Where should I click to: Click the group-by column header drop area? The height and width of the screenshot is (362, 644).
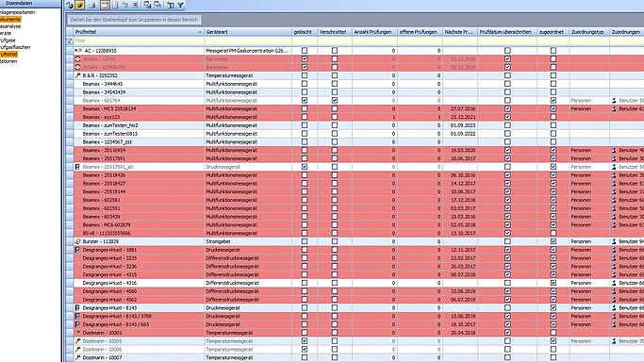[134, 20]
